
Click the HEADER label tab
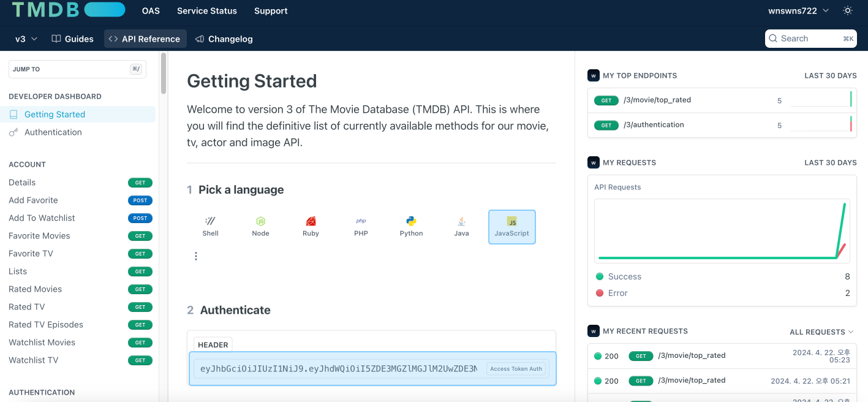pyautogui.click(x=213, y=345)
